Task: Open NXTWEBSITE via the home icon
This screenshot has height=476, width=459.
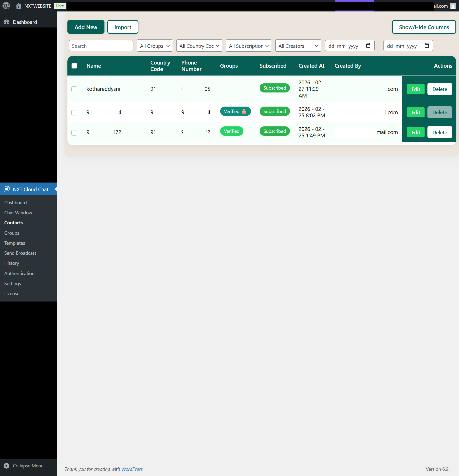Action: [18, 5]
